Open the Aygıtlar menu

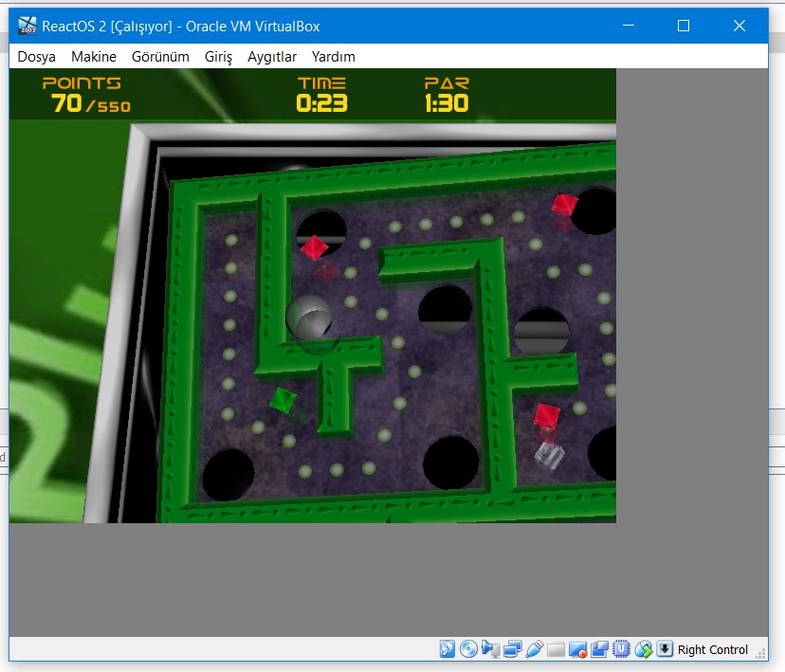click(x=272, y=57)
